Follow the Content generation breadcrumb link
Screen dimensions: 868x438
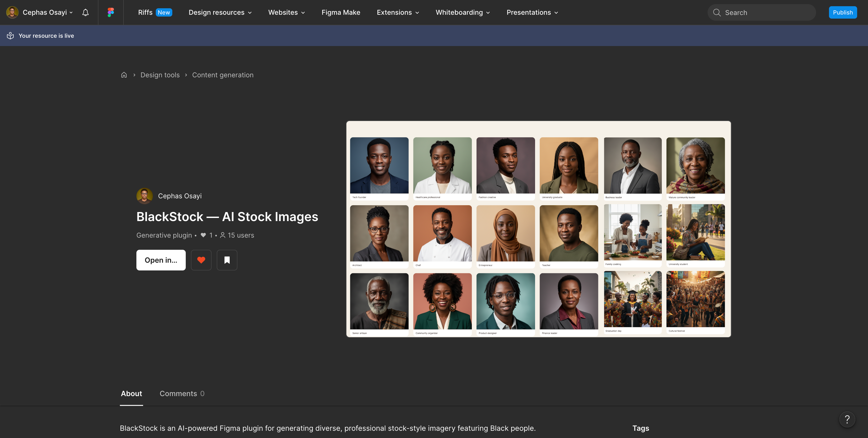pyautogui.click(x=223, y=75)
